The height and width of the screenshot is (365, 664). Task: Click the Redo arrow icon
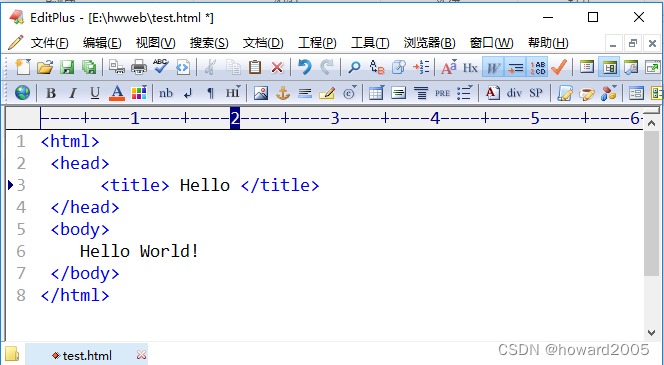326,67
